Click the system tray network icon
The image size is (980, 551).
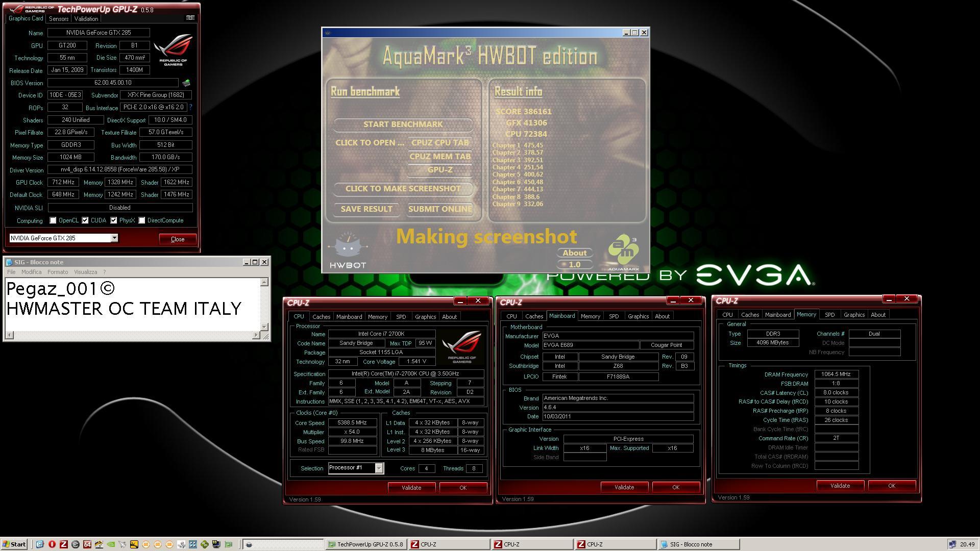click(x=952, y=544)
